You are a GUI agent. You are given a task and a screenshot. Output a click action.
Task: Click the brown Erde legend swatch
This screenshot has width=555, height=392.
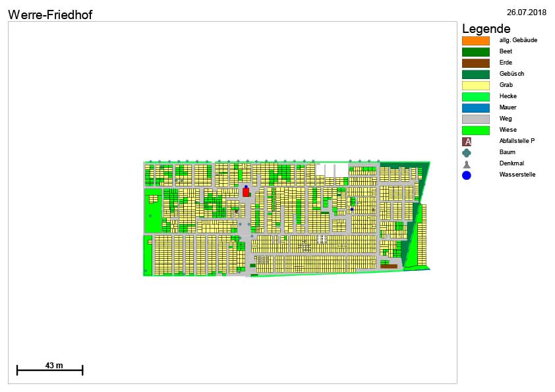coord(476,63)
